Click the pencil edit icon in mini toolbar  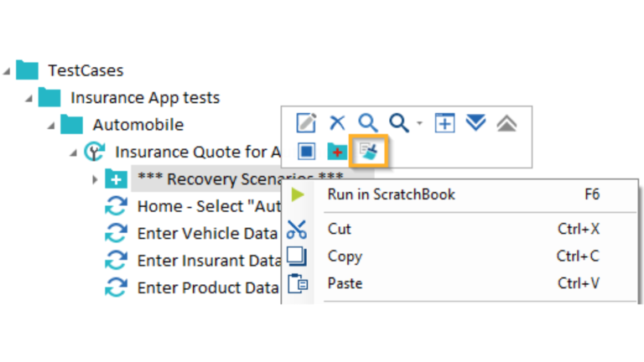pyautogui.click(x=307, y=124)
